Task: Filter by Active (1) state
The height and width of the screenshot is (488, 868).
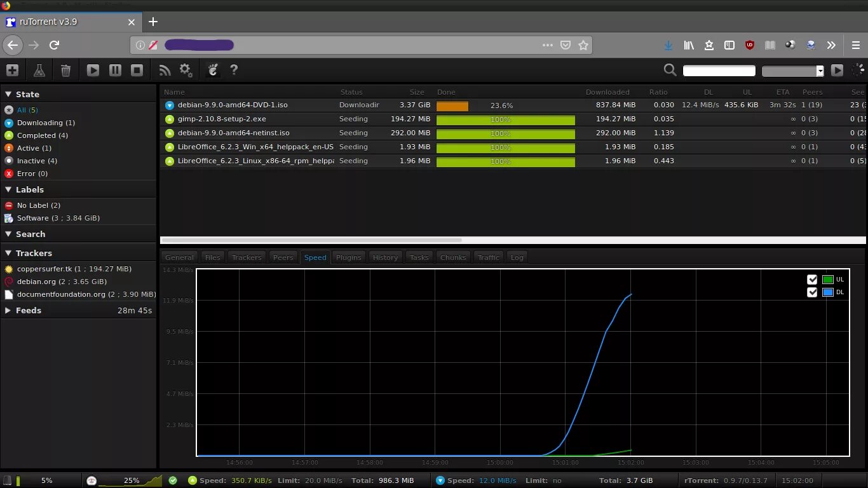Action: click(78, 148)
